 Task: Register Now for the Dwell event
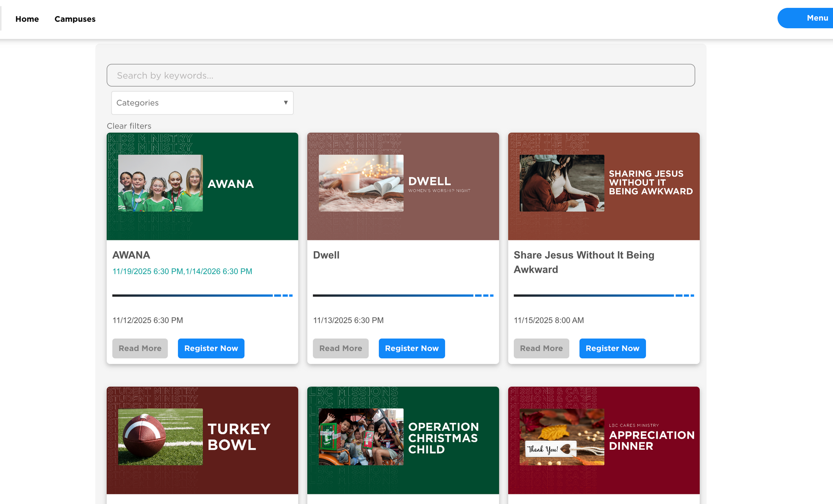411,348
